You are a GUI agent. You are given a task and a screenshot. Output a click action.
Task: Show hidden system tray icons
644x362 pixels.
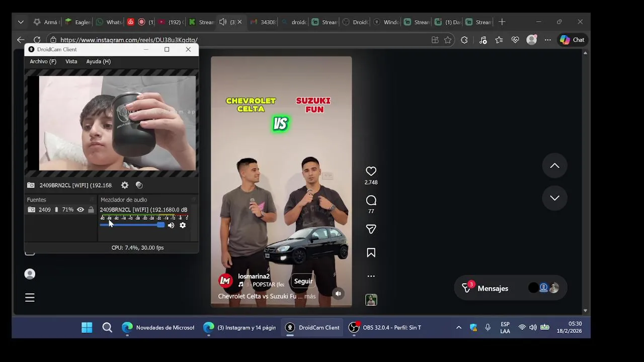point(459,327)
